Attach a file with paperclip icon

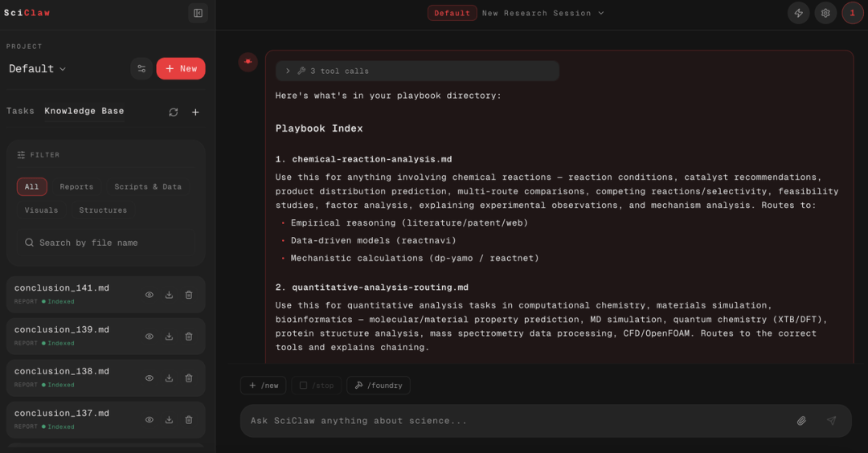coord(801,421)
